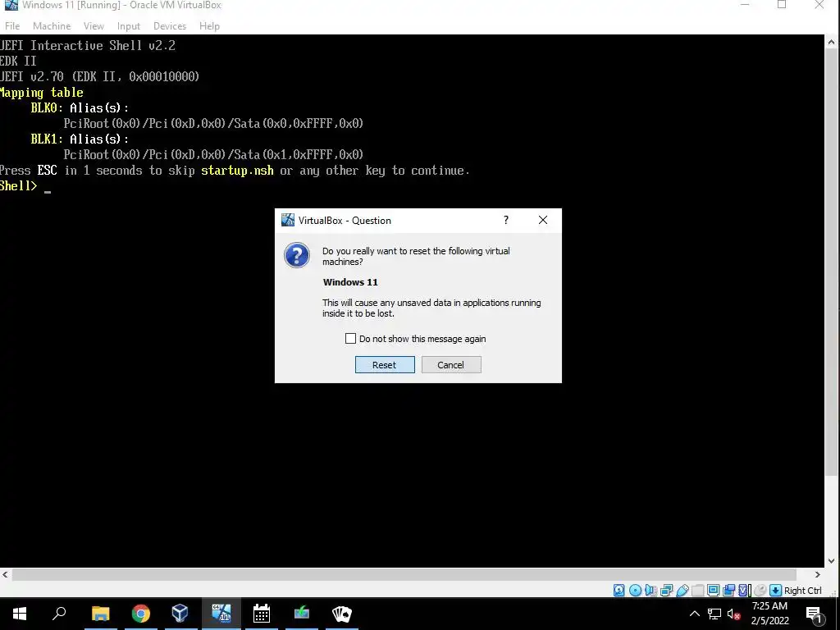Open the Calendar app from the taskbar
This screenshot has width=840, height=630.
pyautogui.click(x=262, y=614)
